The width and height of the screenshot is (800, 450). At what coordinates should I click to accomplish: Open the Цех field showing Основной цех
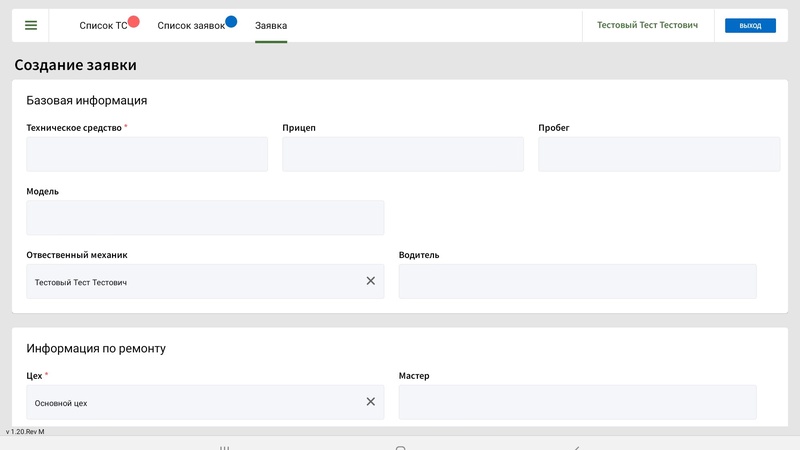tap(190, 402)
